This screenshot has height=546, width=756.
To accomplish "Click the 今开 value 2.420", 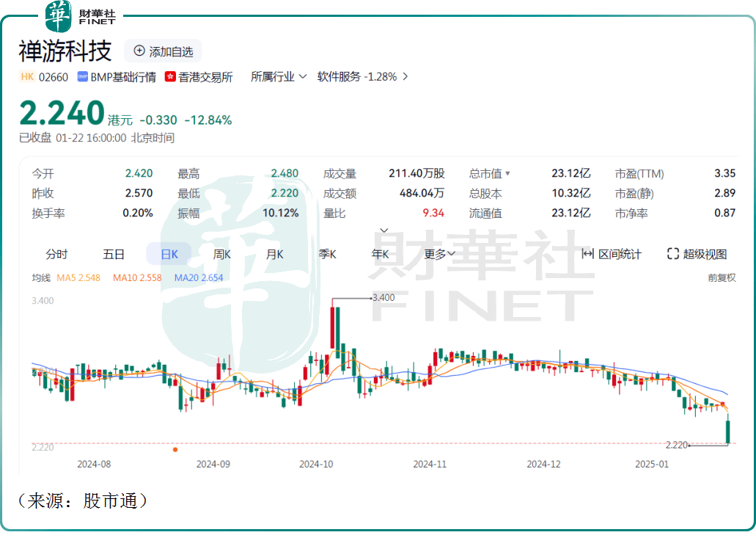I will coord(139,174).
